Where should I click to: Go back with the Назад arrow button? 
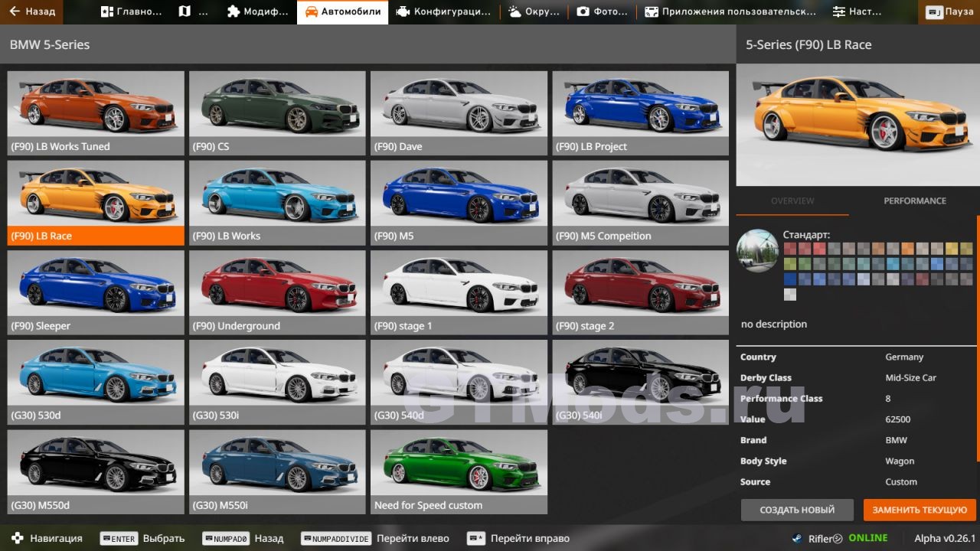pyautogui.click(x=32, y=11)
